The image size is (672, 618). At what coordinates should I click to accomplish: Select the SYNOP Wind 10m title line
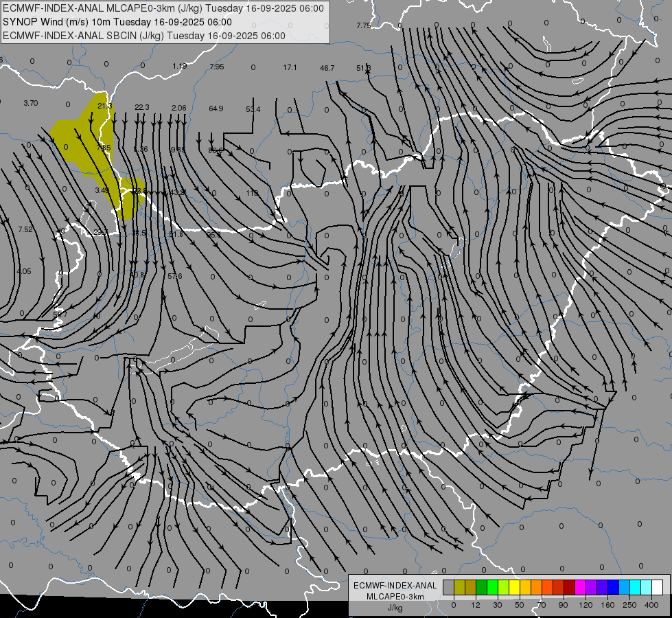coord(117,22)
